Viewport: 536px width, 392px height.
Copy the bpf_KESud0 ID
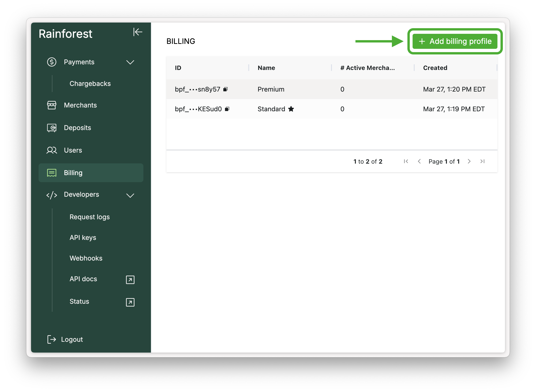coord(227,109)
